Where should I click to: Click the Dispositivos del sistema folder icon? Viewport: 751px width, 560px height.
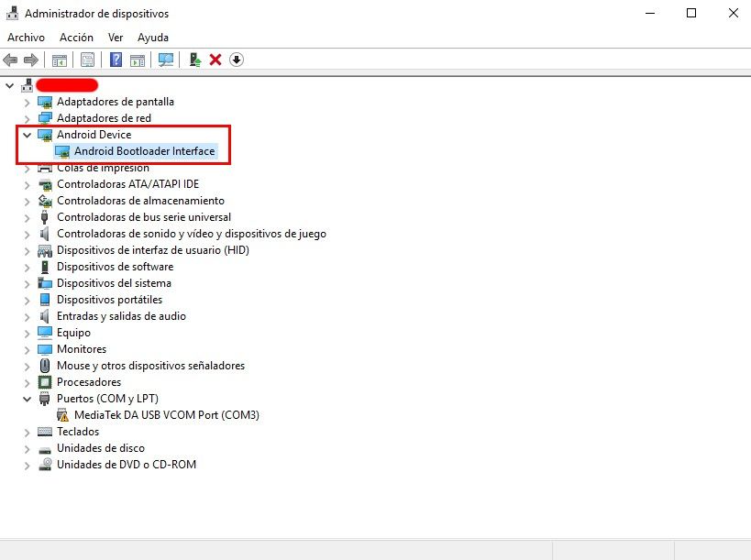click(45, 283)
